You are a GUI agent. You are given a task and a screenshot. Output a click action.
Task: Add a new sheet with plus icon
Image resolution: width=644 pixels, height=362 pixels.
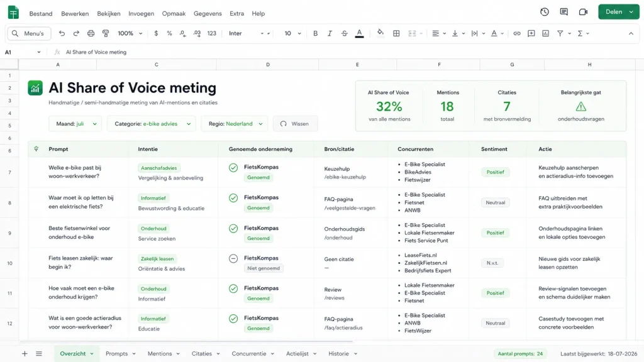click(x=25, y=353)
